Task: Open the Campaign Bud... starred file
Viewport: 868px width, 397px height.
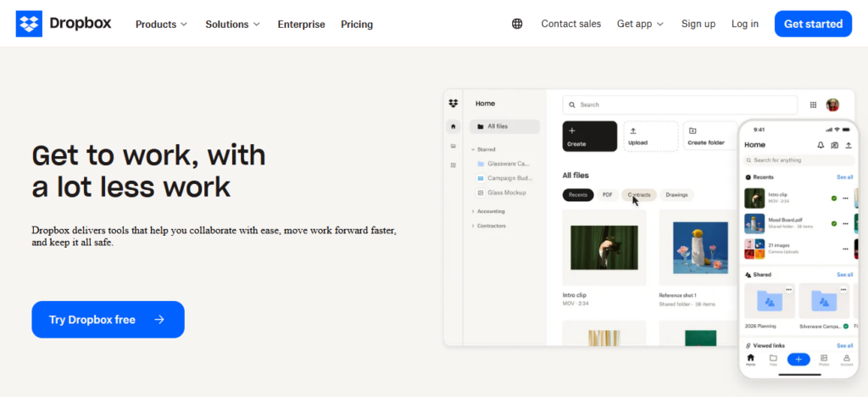Action: pyautogui.click(x=505, y=178)
